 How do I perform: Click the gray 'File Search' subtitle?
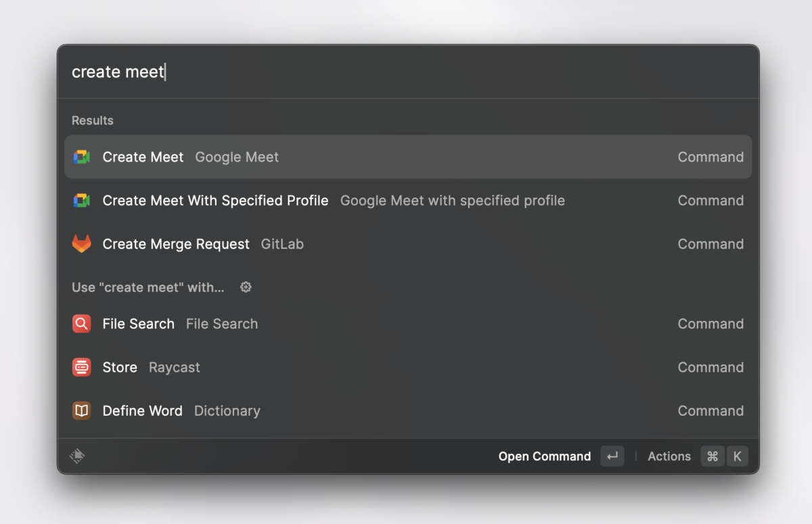click(222, 324)
